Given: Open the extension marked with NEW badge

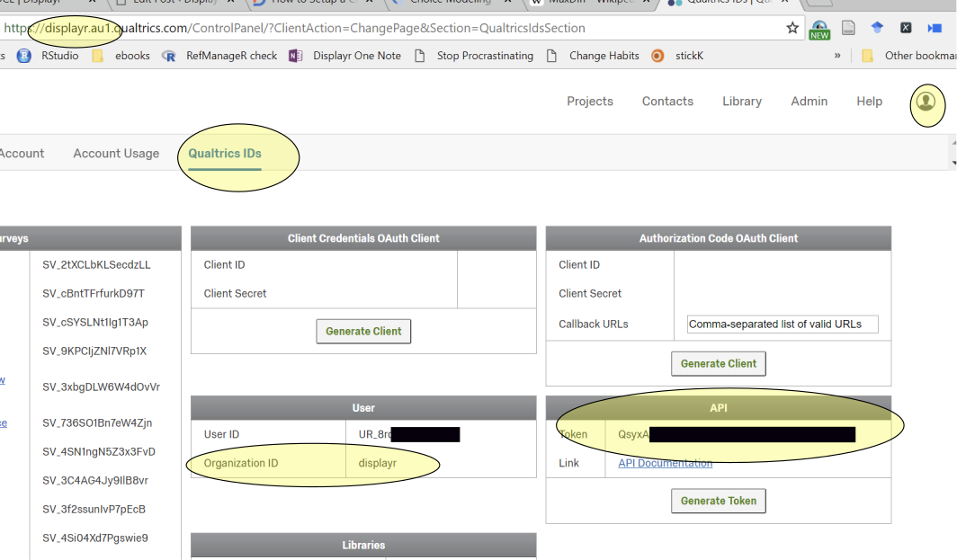Looking at the screenshot, I should (x=819, y=28).
